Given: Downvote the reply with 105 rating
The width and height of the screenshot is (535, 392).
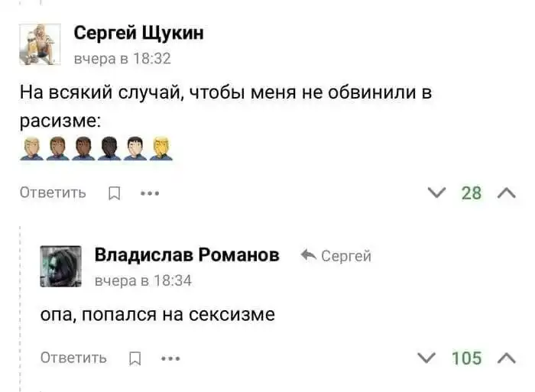Looking at the screenshot, I should pos(429,357).
